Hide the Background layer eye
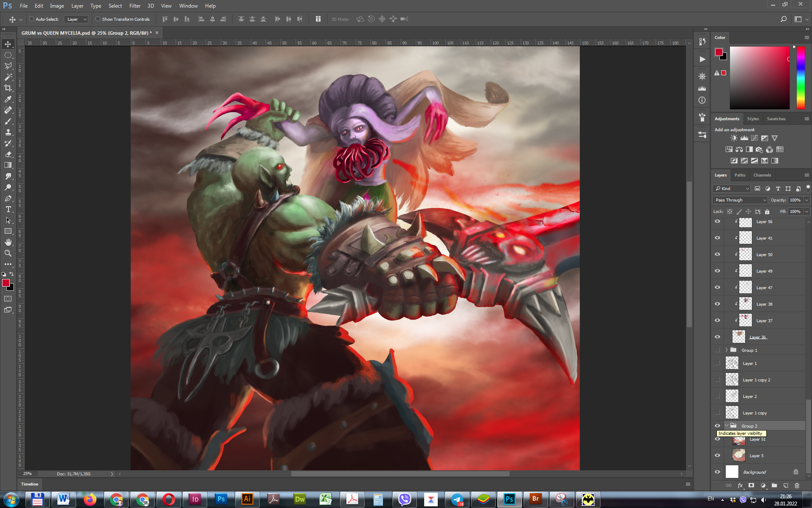This screenshot has height=508, width=812. click(717, 472)
